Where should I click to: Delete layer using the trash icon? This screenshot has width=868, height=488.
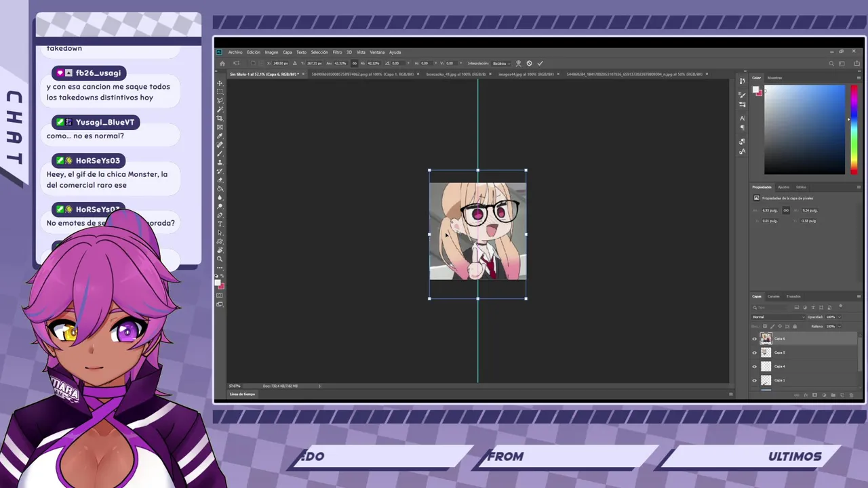pyautogui.click(x=852, y=395)
